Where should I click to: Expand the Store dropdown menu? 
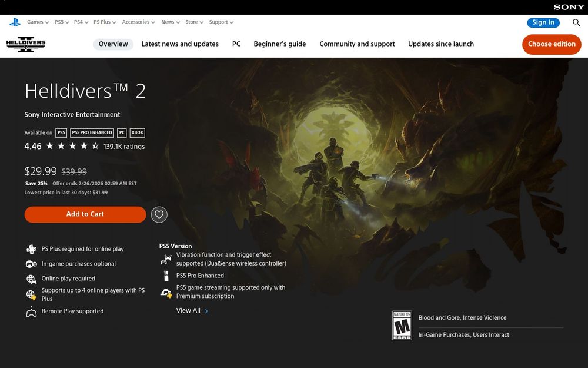pyautogui.click(x=194, y=22)
